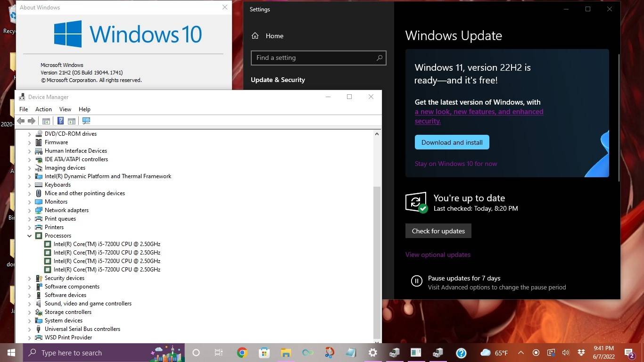Viewport: 644px width, 362px height.
Task: Click the Show/Hide console tree icon
Action: [46, 121]
